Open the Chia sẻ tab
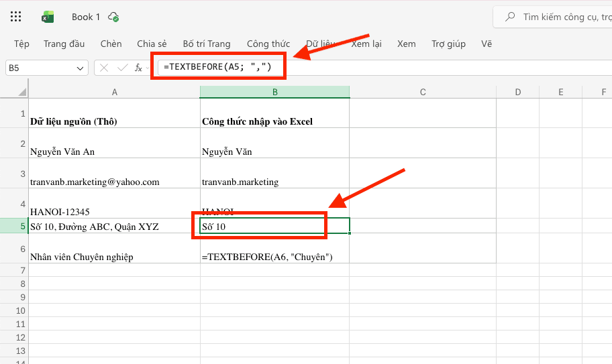 point(152,44)
